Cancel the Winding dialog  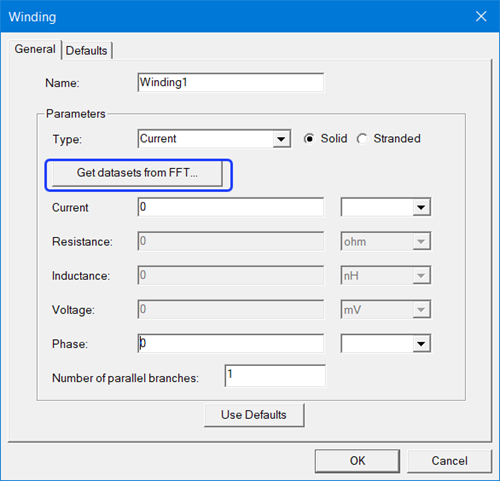pyautogui.click(x=449, y=461)
